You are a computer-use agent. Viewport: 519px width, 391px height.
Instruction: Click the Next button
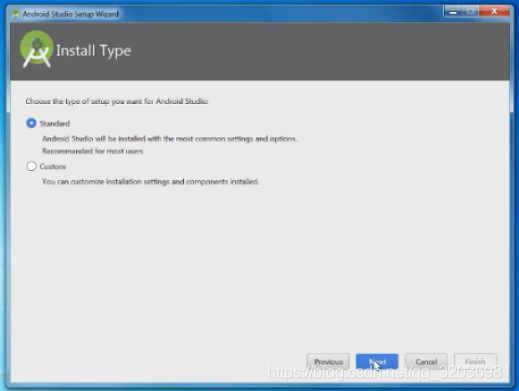pyautogui.click(x=377, y=362)
